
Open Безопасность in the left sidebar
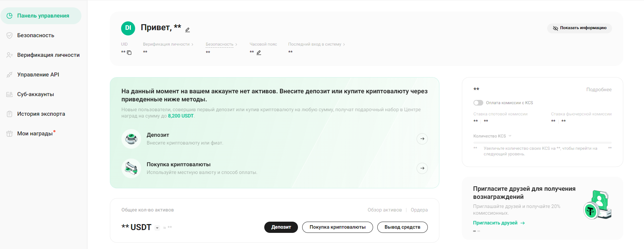pyautogui.click(x=35, y=35)
